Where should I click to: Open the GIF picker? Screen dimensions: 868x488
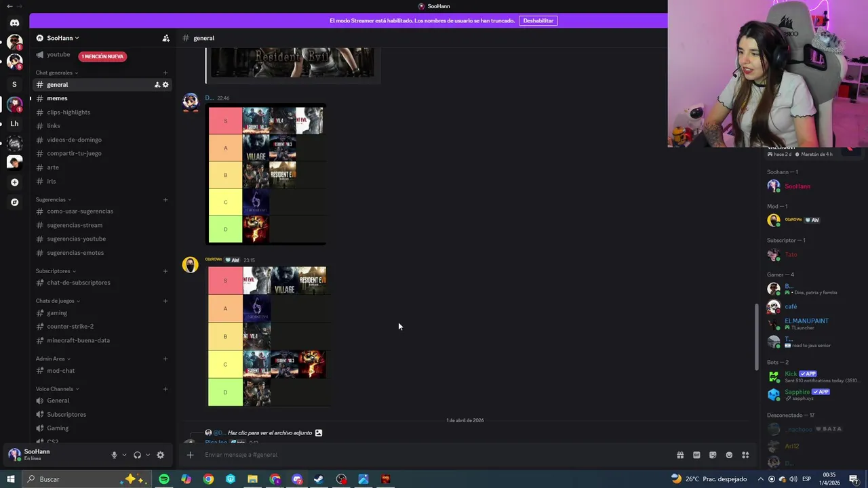click(x=696, y=455)
